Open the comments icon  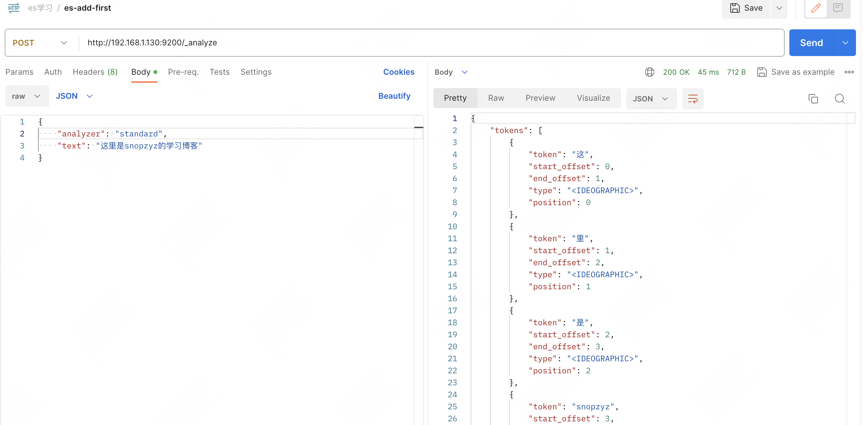[x=838, y=8]
